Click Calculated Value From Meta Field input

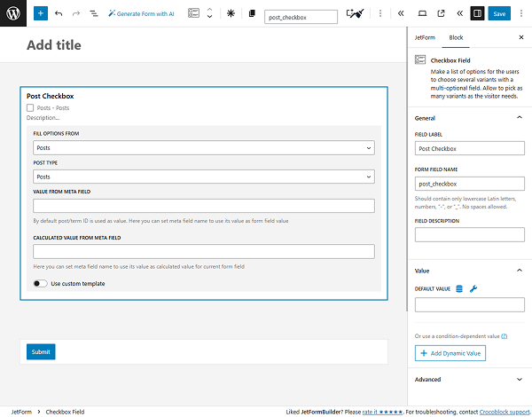204,252
